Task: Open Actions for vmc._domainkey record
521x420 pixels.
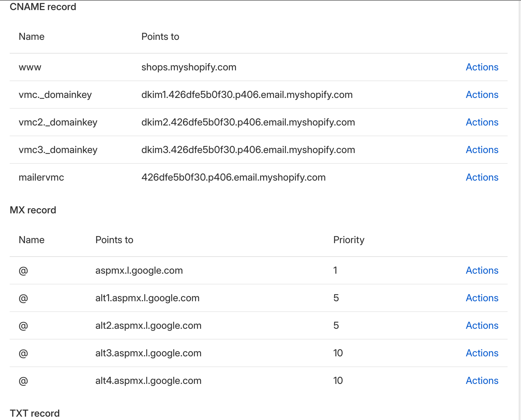Action: pyautogui.click(x=482, y=95)
